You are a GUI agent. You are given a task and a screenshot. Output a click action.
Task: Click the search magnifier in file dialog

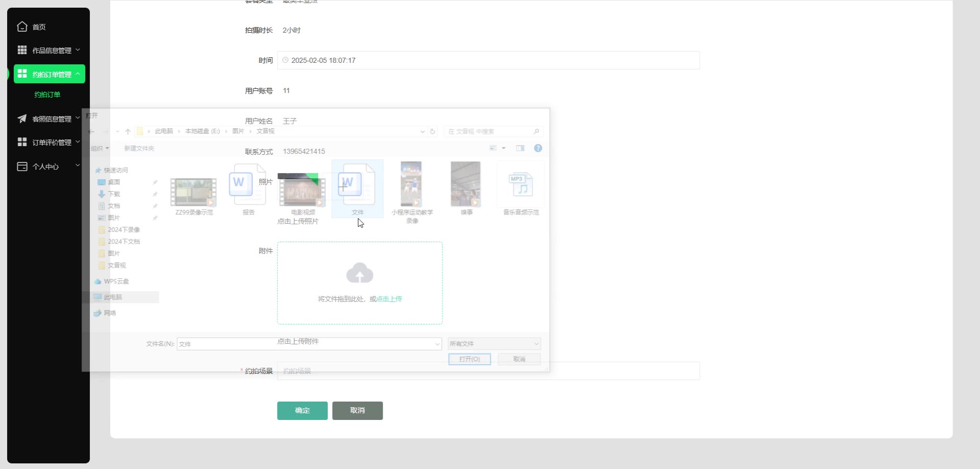click(x=536, y=132)
